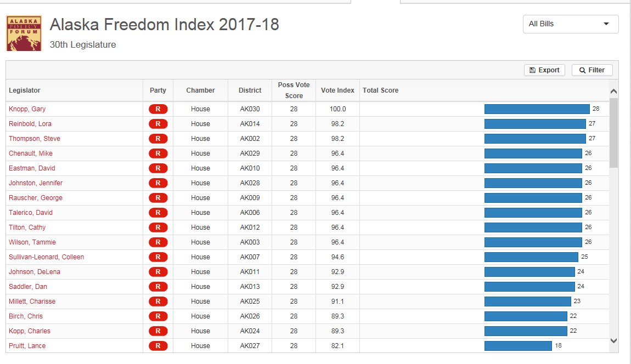Image resolution: width=631 pixels, height=364 pixels.
Task: Open Tilton, Cathy legislator link
Action: click(x=27, y=228)
